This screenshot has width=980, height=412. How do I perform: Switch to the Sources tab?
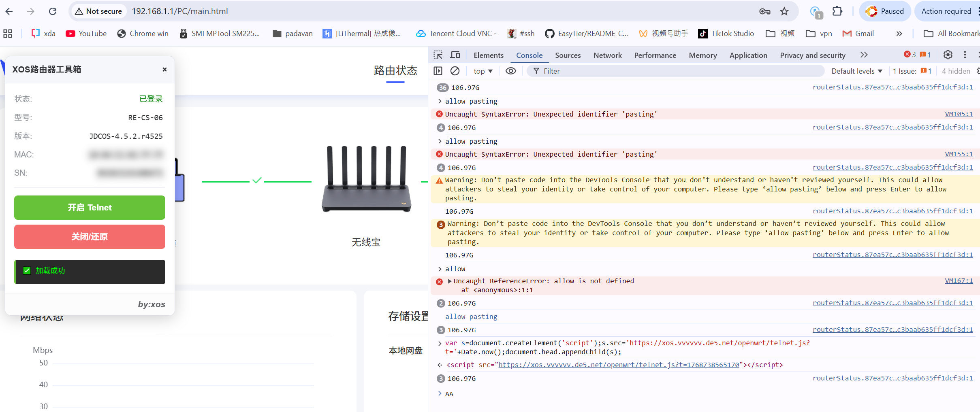(568, 55)
